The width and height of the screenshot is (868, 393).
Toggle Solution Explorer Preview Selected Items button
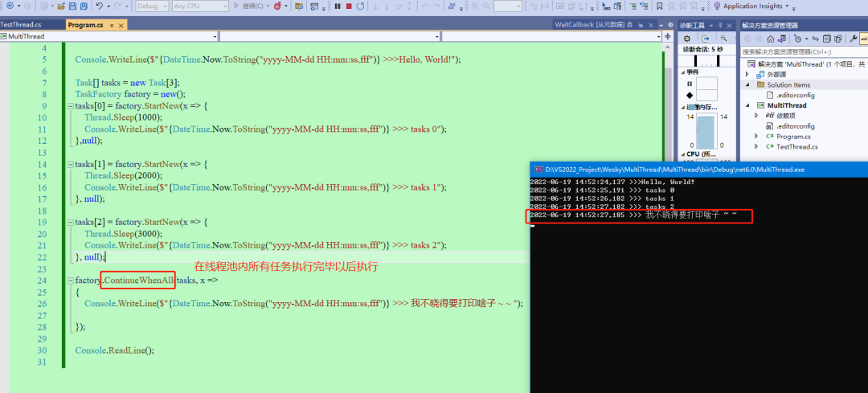pos(863,39)
